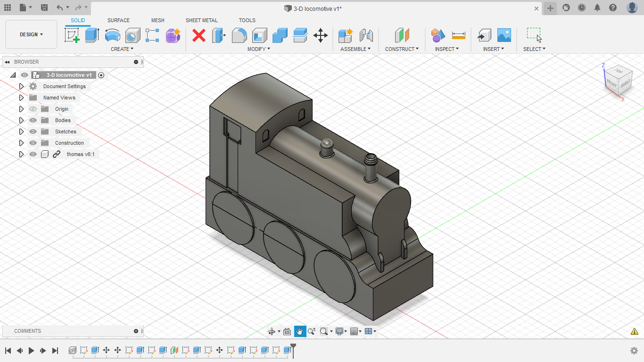644x362 pixels.
Task: Select the Move/Copy tool in Modify
Action: (x=321, y=35)
